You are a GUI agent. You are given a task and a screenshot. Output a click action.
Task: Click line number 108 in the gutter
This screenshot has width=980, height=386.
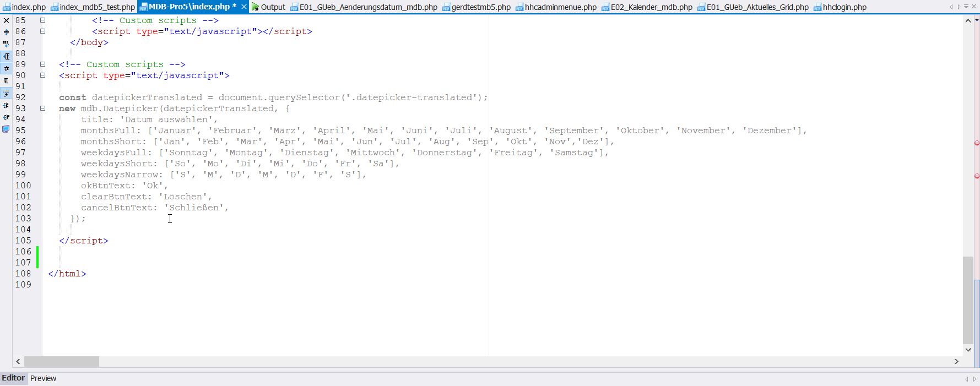(23, 274)
